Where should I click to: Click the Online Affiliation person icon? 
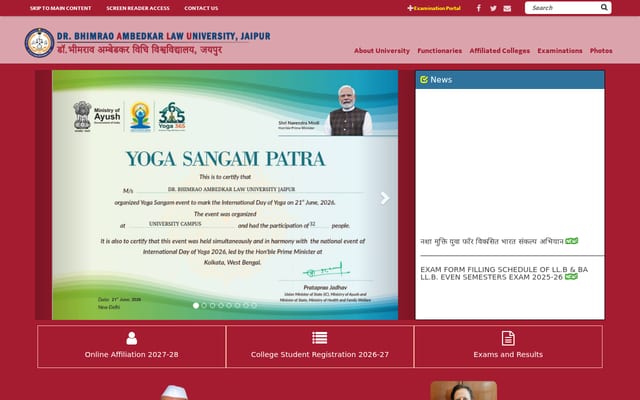click(x=131, y=338)
